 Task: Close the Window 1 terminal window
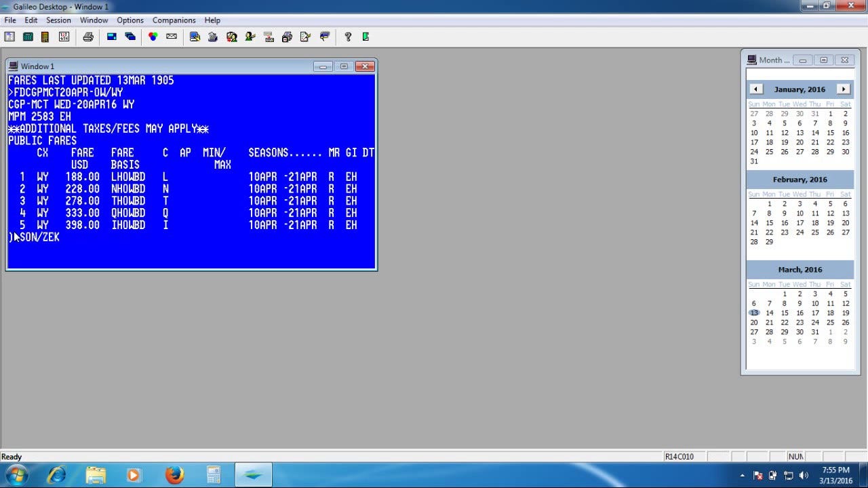pos(365,66)
